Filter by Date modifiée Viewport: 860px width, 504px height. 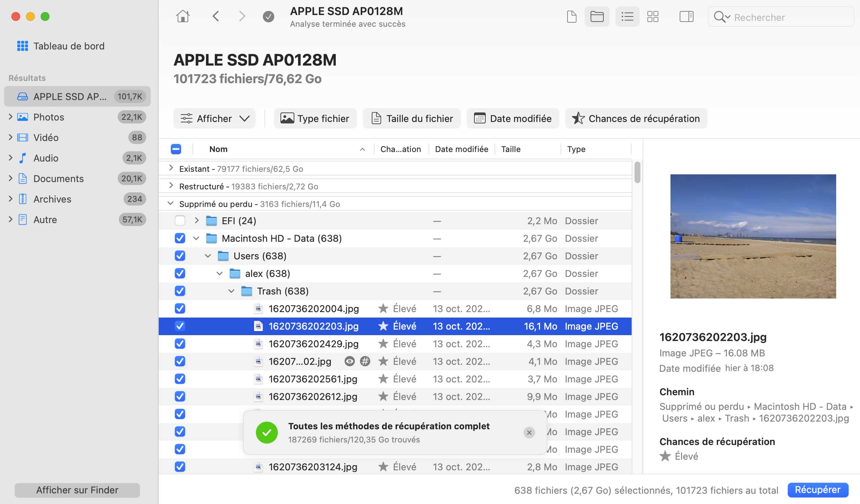[x=513, y=118]
